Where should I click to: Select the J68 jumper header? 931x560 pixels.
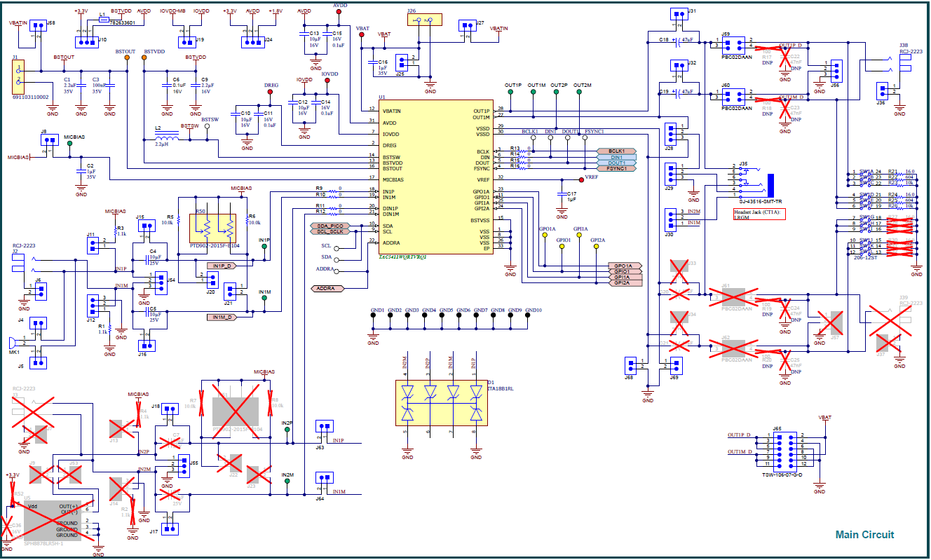pos(632,364)
